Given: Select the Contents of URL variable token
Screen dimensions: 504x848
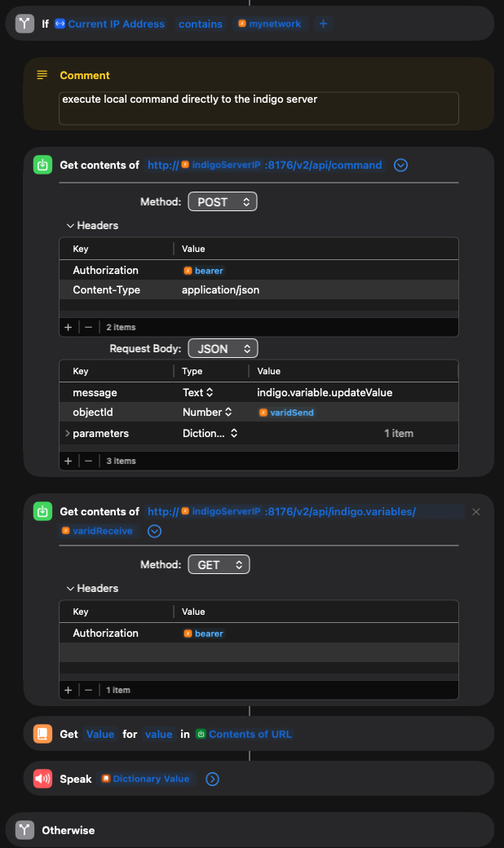Looking at the screenshot, I should tap(244, 734).
